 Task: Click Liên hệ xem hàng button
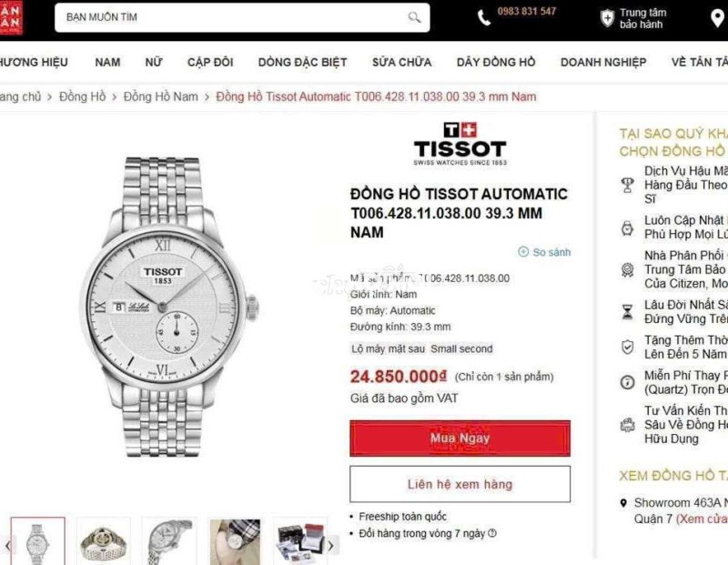point(460,484)
